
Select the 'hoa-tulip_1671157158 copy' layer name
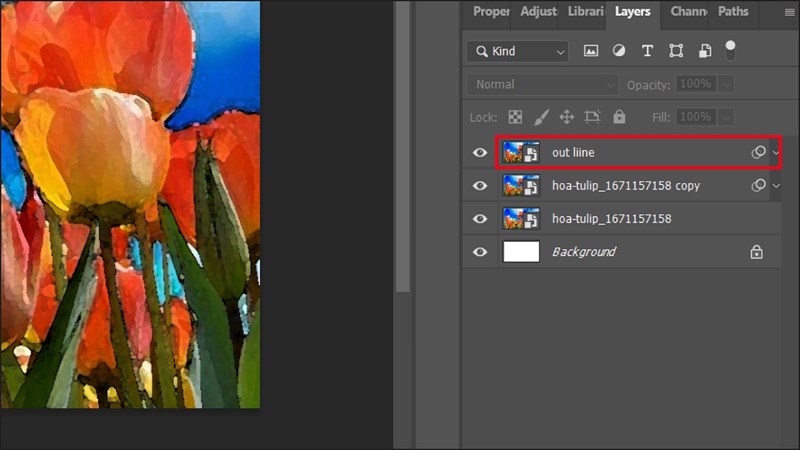(x=626, y=186)
